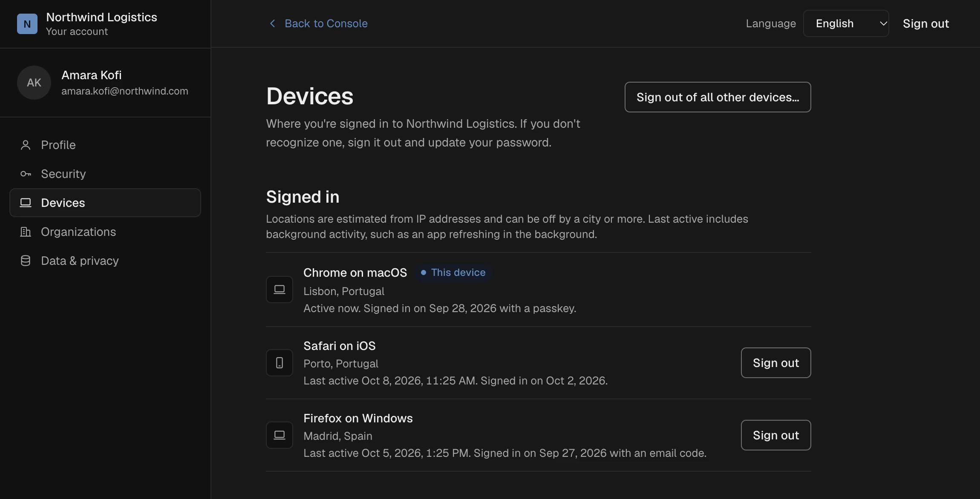Image resolution: width=980 pixels, height=499 pixels.
Task: Click the Northwind Logistics title text
Action: point(101,17)
